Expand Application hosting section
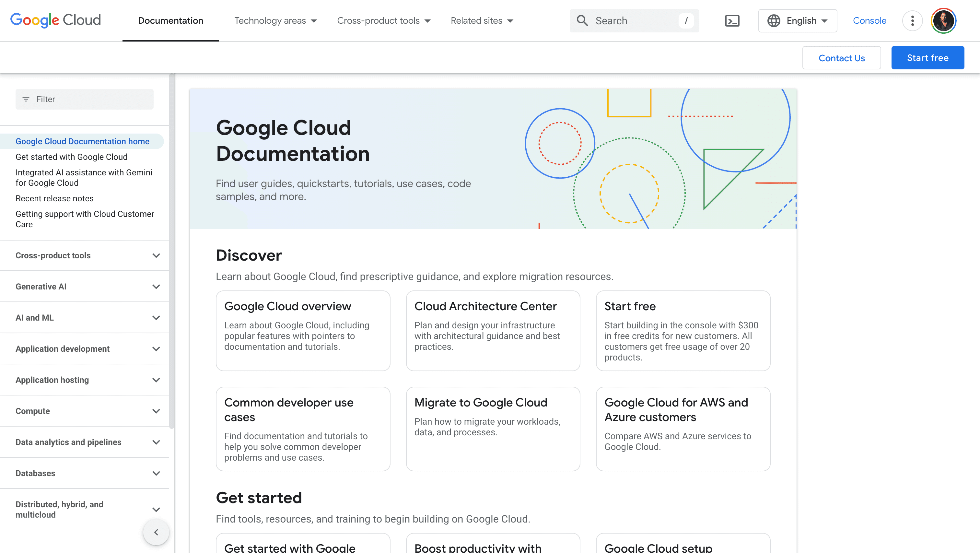Viewport: 980px width, 553px height. tap(85, 380)
